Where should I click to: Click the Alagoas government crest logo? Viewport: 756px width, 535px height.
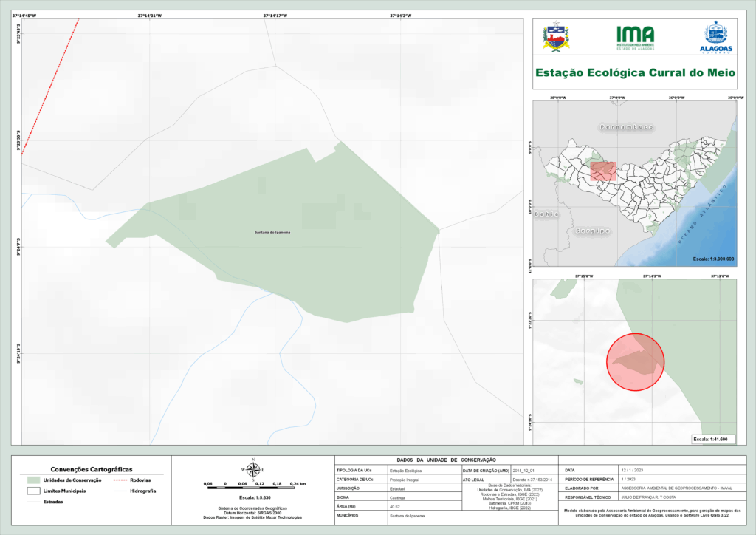tap(715, 36)
